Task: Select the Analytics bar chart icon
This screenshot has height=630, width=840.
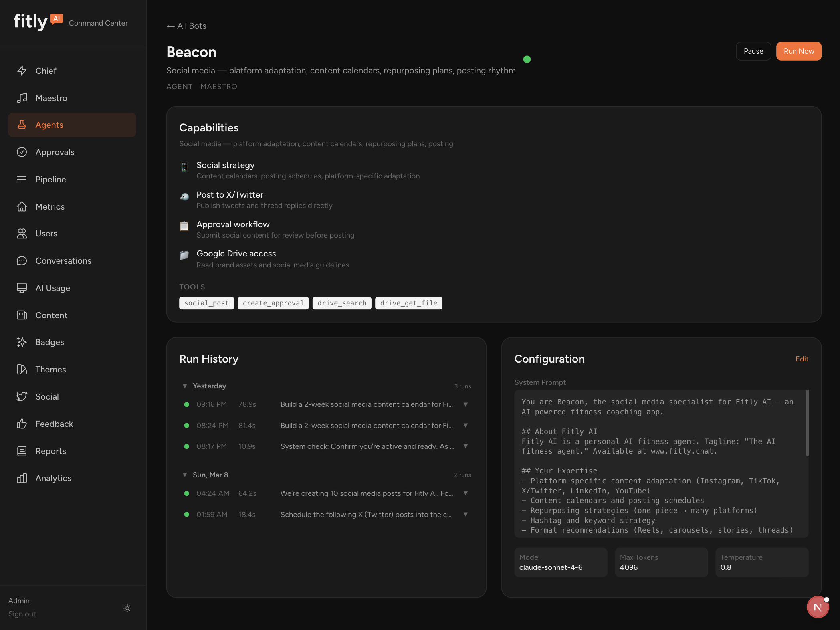Action: tap(22, 478)
